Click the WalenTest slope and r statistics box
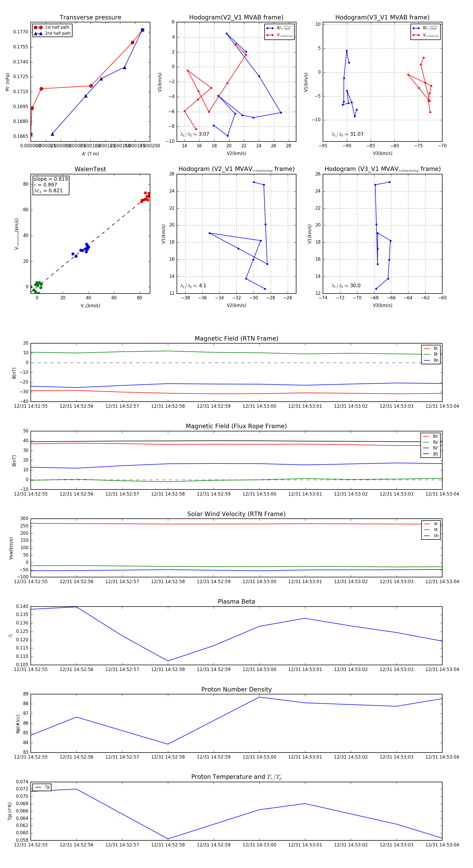Viewport: 473px width, 868px height. click(50, 185)
